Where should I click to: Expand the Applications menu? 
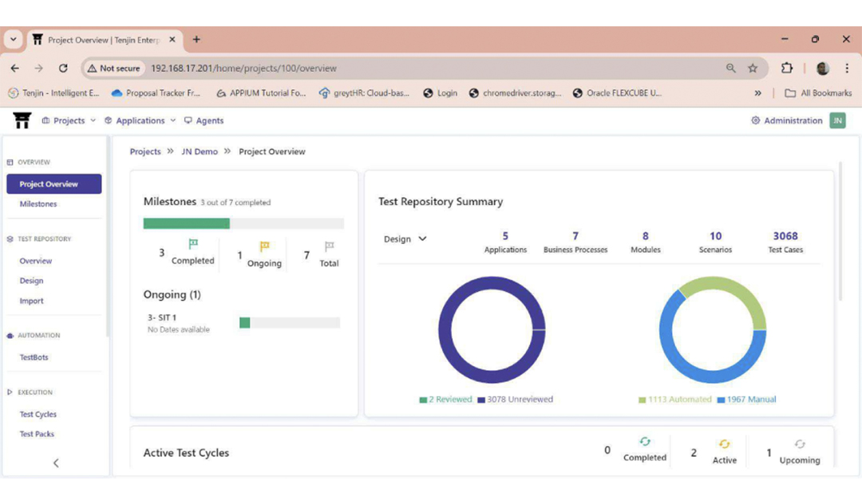pos(140,120)
